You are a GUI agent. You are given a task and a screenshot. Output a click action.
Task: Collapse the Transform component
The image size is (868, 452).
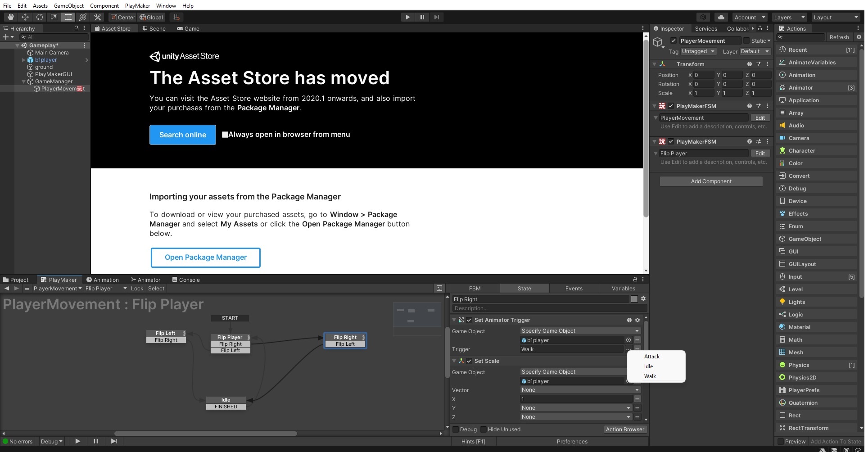coord(654,64)
